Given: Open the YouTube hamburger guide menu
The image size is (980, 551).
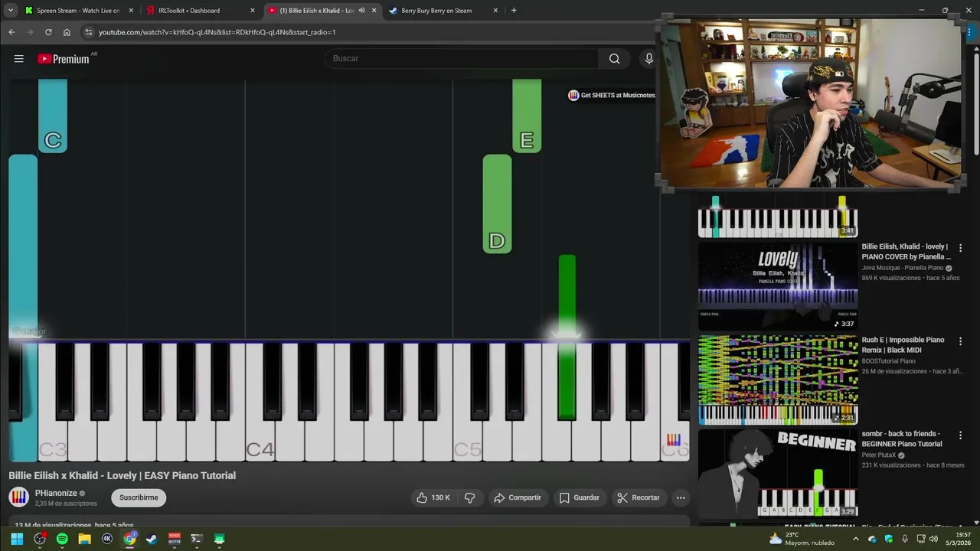Looking at the screenshot, I should 19,58.
